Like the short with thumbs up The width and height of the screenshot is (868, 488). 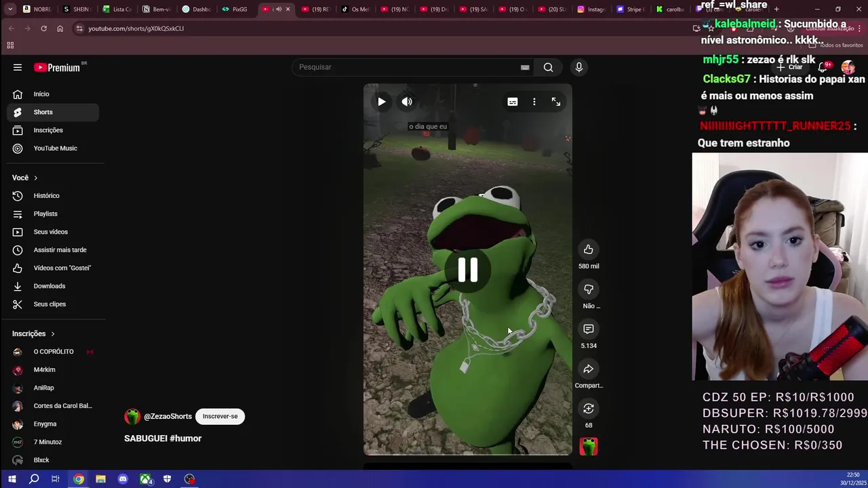pyautogui.click(x=589, y=249)
